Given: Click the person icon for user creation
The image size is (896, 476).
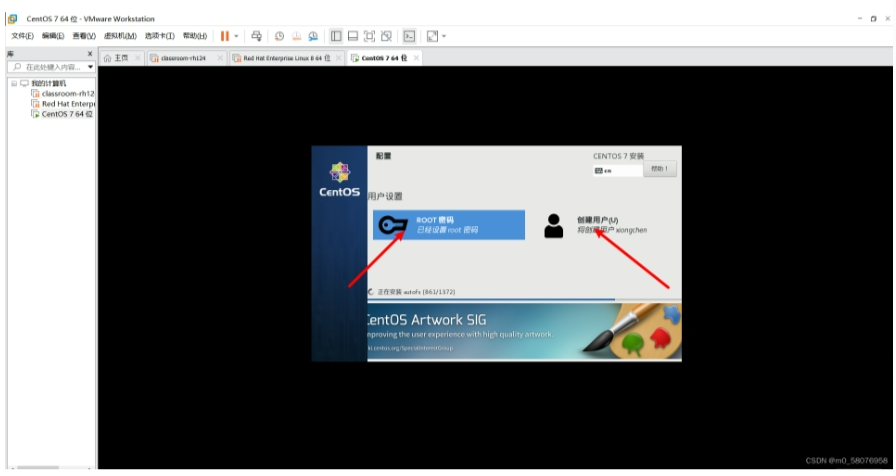Looking at the screenshot, I should tap(553, 226).
